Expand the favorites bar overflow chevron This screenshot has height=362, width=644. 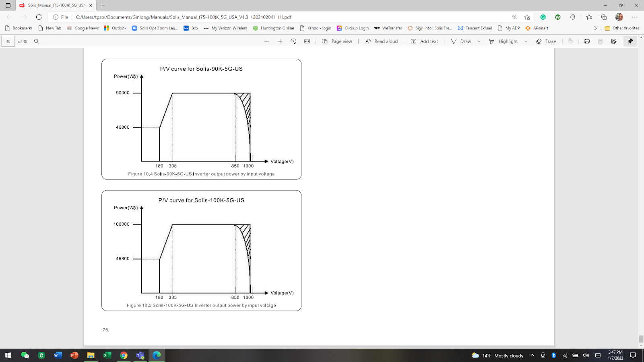click(595, 28)
